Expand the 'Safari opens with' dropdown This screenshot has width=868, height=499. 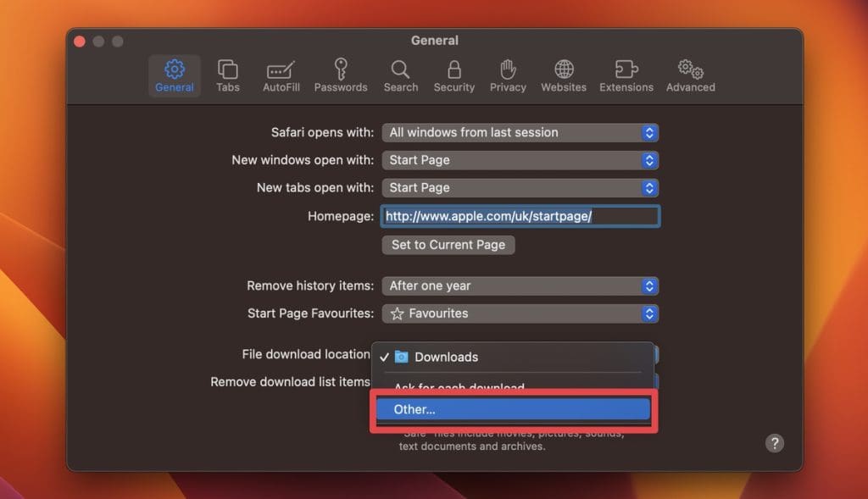pyautogui.click(x=520, y=133)
